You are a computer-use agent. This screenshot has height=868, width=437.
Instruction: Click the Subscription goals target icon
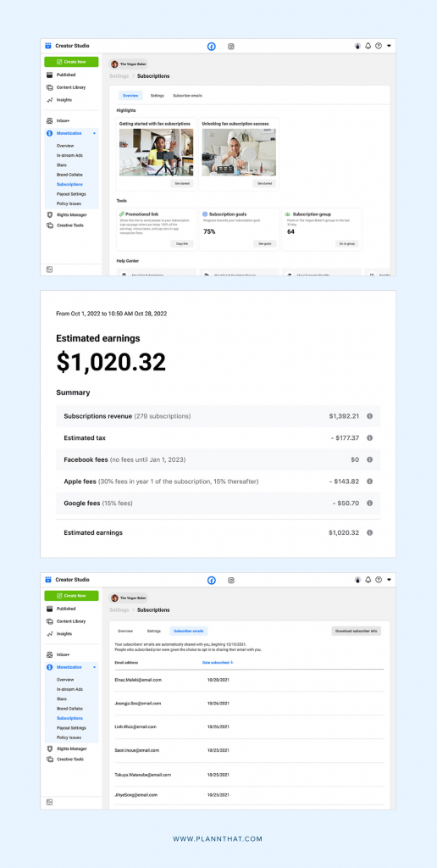[x=205, y=214]
